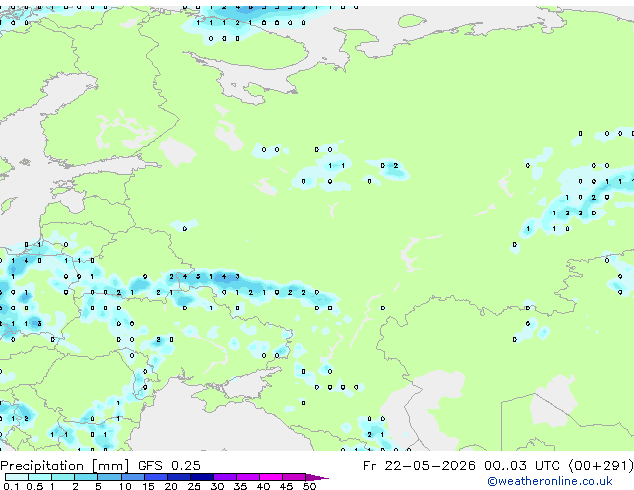
Task: Click the legend value label '10'
Action: coord(125,486)
